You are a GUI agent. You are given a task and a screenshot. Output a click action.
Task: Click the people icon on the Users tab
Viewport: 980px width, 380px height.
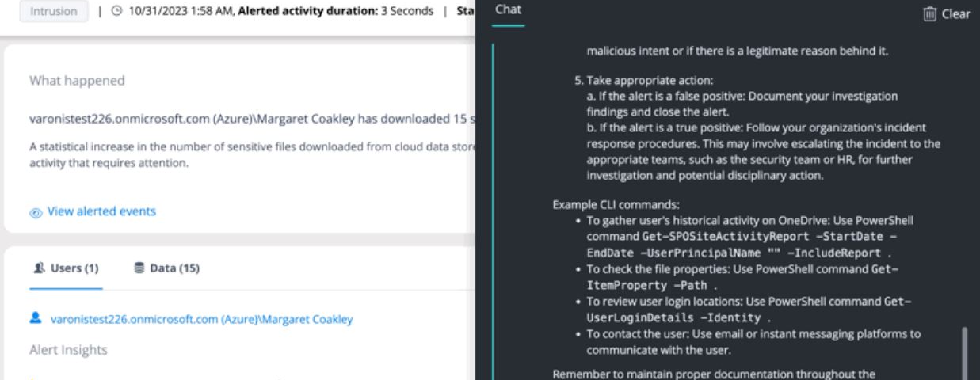pyautogui.click(x=38, y=268)
